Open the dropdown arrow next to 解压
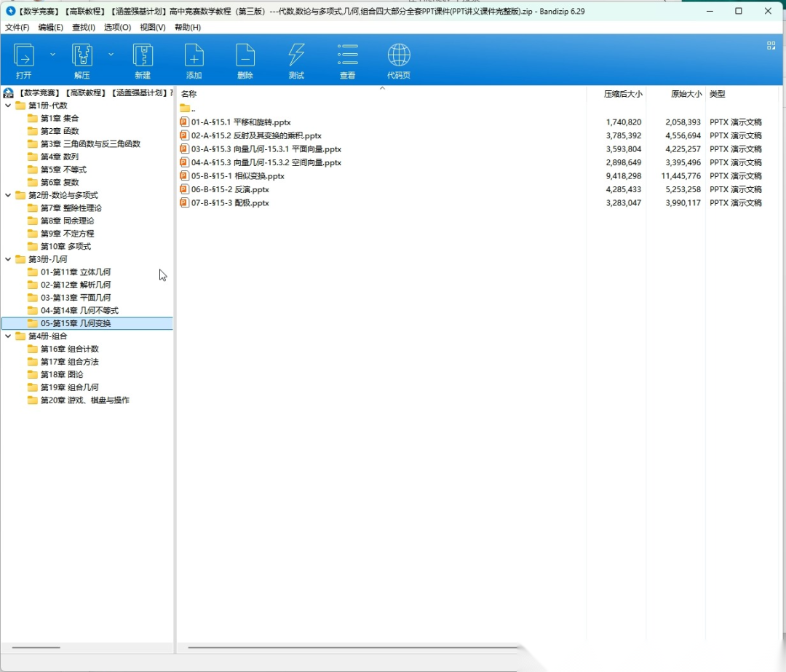This screenshot has height=672, width=786. click(111, 54)
